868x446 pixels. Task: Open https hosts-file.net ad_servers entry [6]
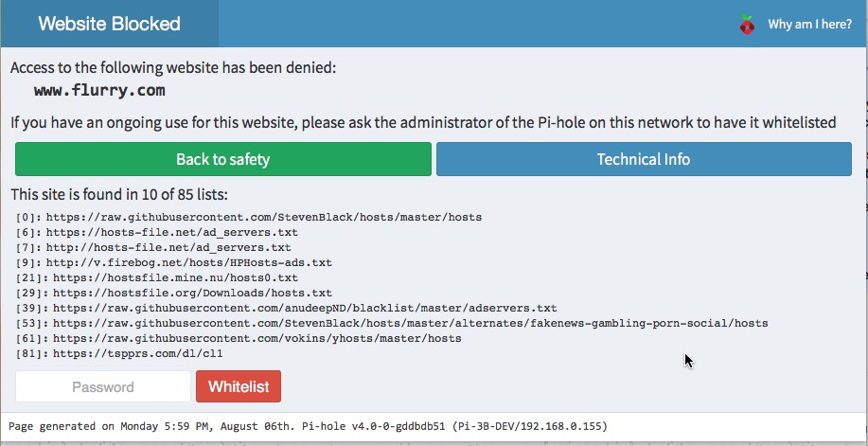point(171,232)
